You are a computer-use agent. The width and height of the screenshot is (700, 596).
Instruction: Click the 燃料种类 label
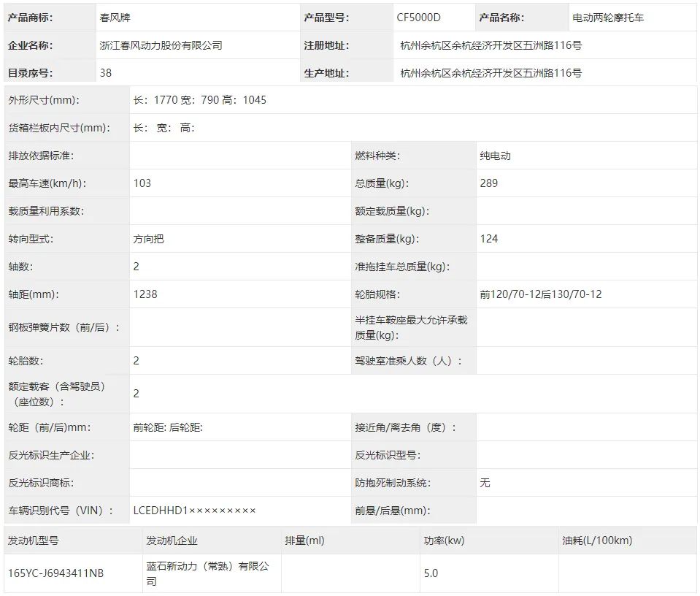[377, 156]
